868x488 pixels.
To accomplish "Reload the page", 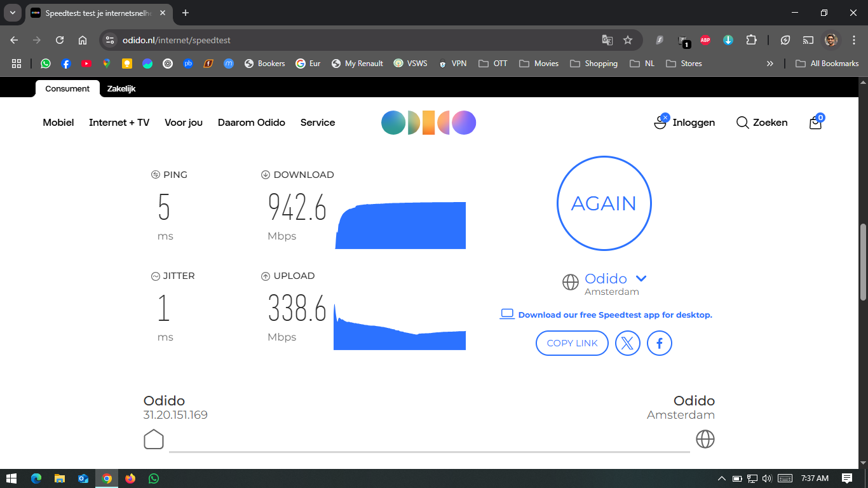I will [x=60, y=40].
